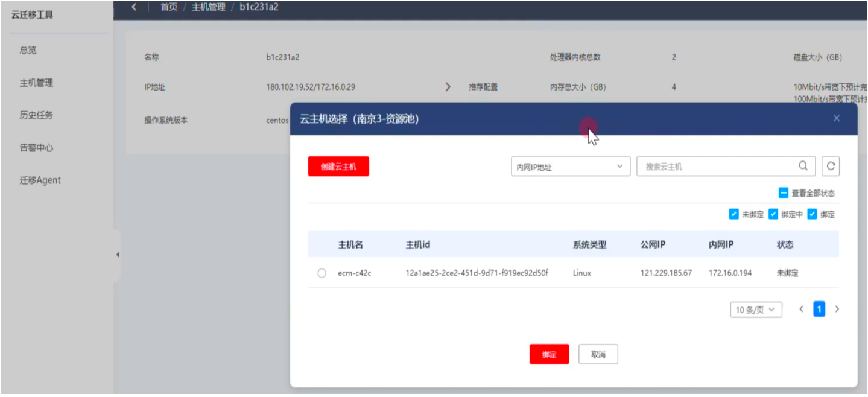Click IP address 180.102.19.52/172.16.0.29
The width and height of the screenshot is (868, 397).
(311, 87)
